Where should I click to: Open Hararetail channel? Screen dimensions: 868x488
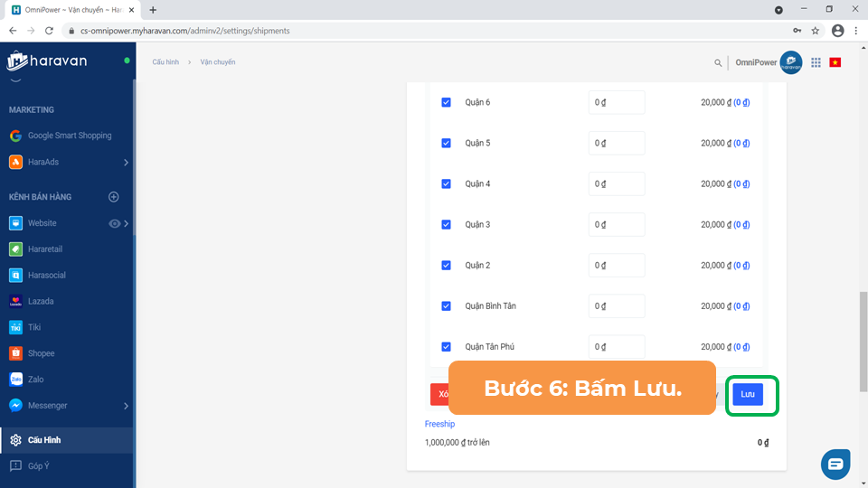(x=45, y=249)
